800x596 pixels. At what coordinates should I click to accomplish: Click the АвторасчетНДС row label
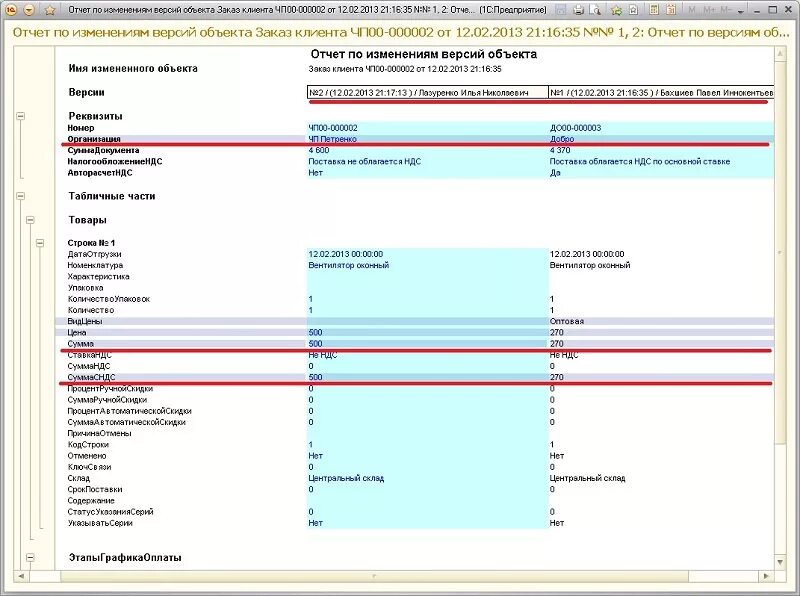(100, 172)
